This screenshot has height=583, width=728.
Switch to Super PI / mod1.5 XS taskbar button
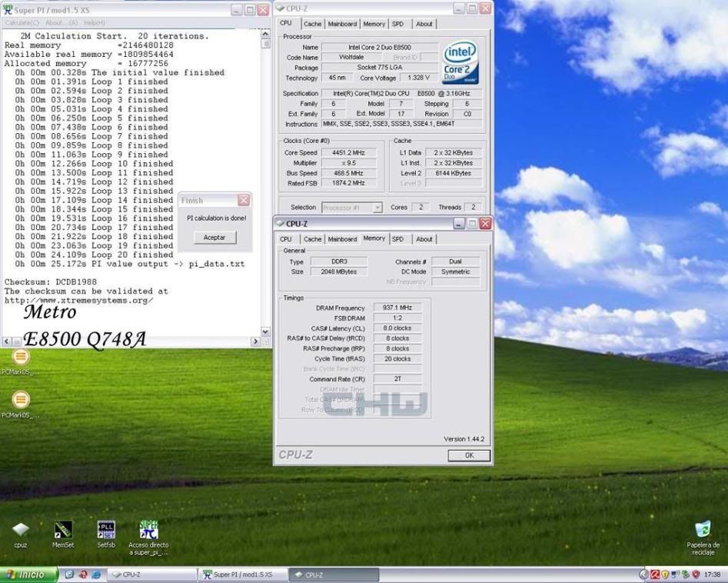(243, 575)
